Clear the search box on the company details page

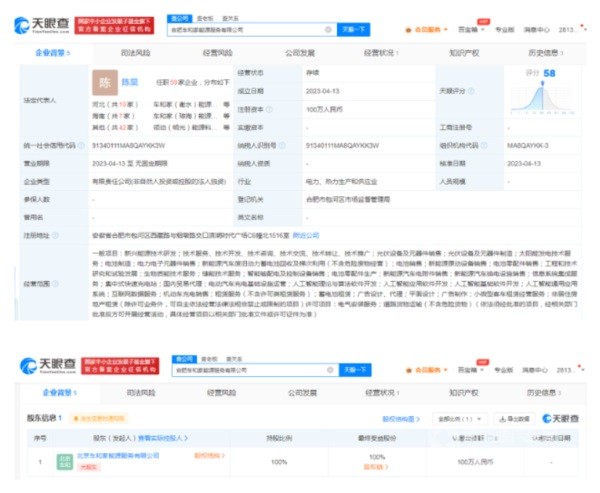click(328, 29)
